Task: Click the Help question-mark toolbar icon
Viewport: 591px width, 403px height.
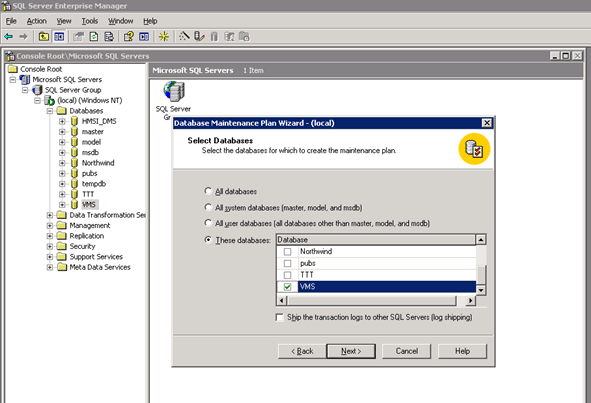Action: pos(129,37)
